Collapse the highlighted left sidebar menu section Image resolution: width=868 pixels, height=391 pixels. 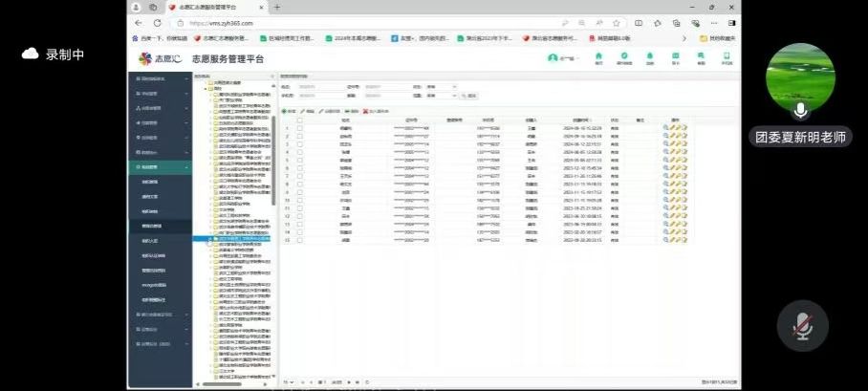click(159, 167)
